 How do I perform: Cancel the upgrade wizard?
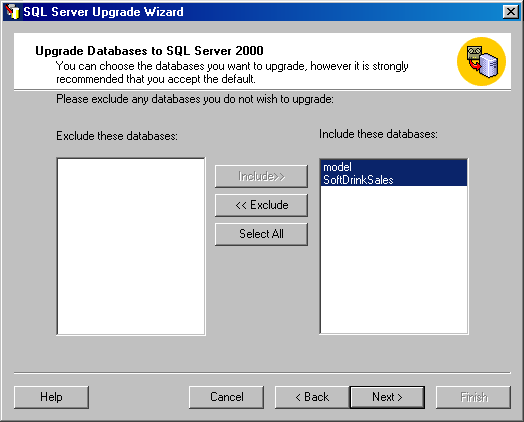[x=227, y=397]
